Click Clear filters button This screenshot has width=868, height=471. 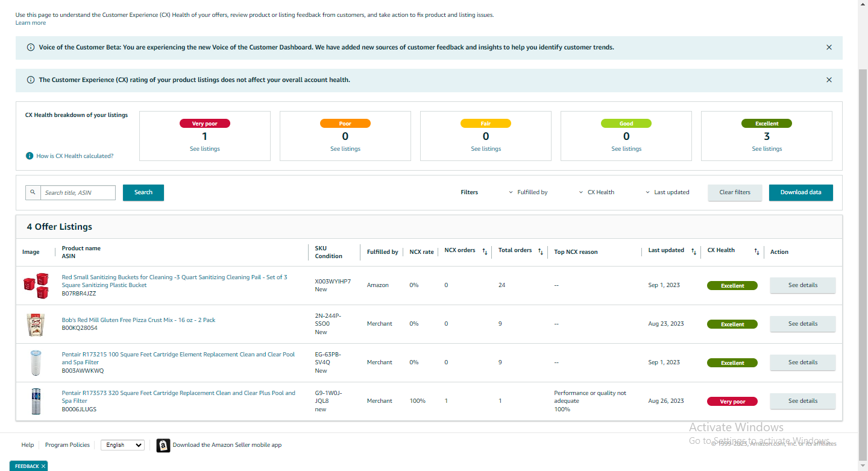click(x=735, y=192)
